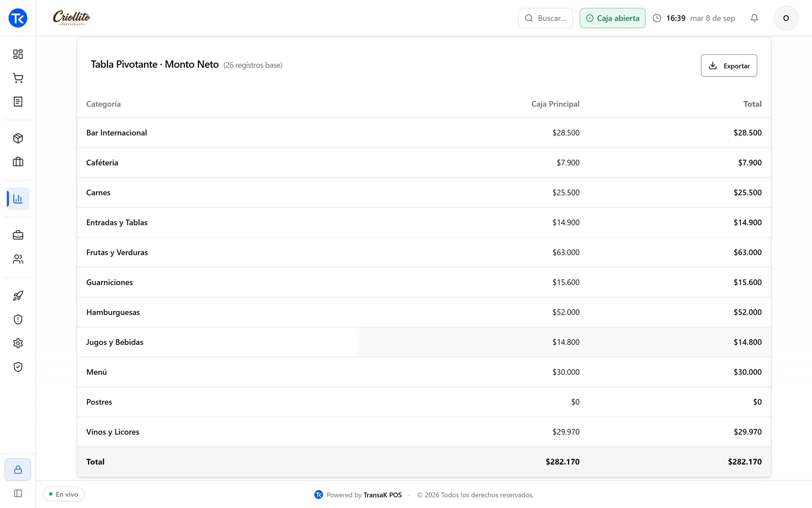
Task: Click the Caja Principal column header
Action: pyautogui.click(x=555, y=104)
